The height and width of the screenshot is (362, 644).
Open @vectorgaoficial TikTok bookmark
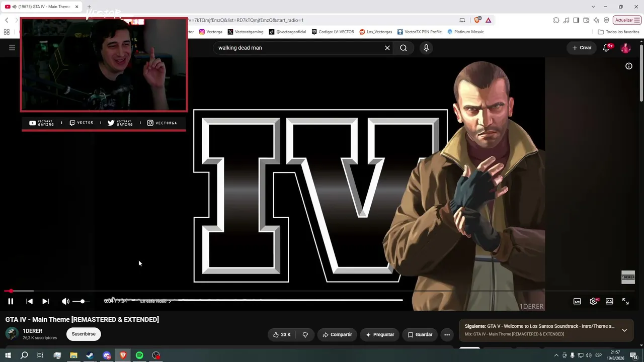[287, 32]
